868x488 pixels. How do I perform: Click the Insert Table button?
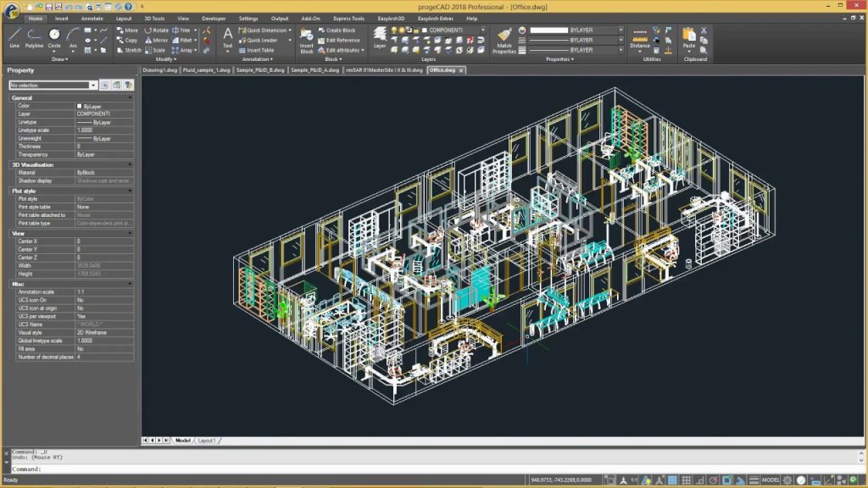click(x=260, y=50)
